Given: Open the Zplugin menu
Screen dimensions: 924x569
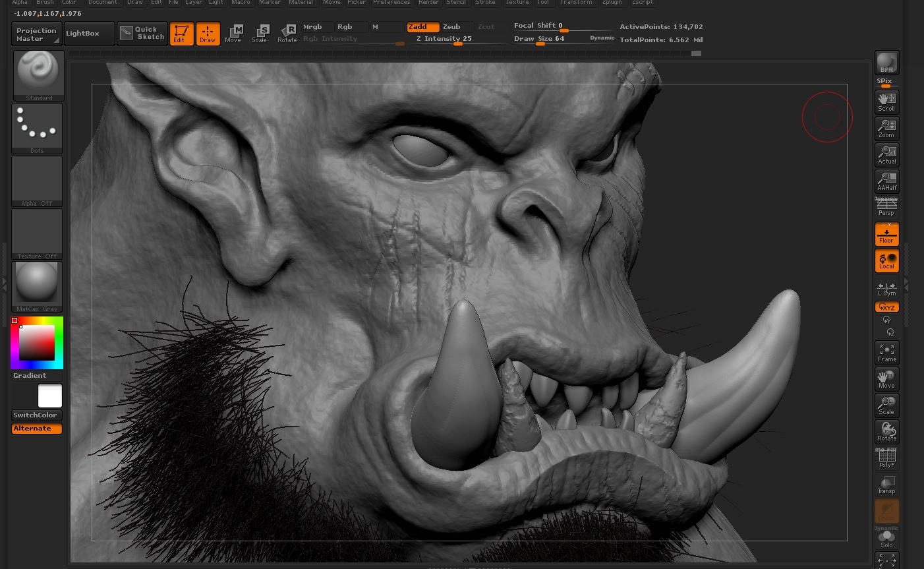Looking at the screenshot, I should click(612, 3).
